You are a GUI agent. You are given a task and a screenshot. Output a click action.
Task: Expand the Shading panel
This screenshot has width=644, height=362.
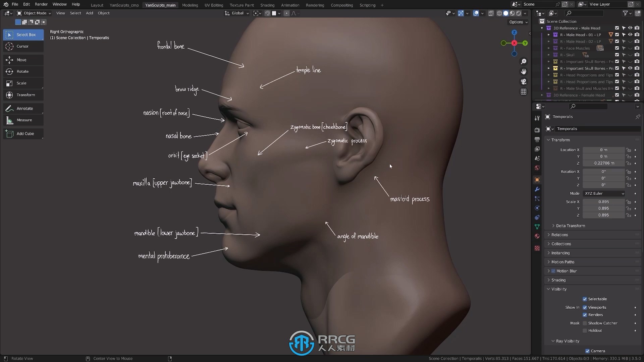[x=558, y=280]
